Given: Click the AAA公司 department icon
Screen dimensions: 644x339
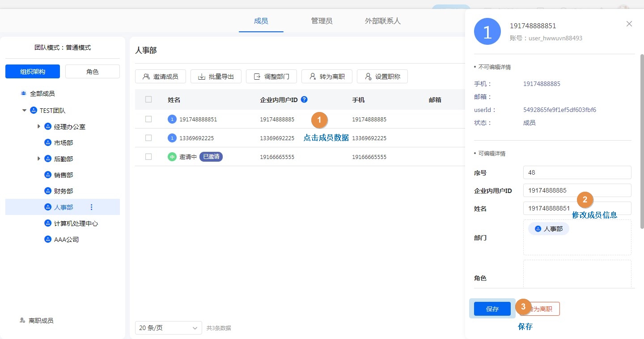Looking at the screenshot, I should pos(48,239).
